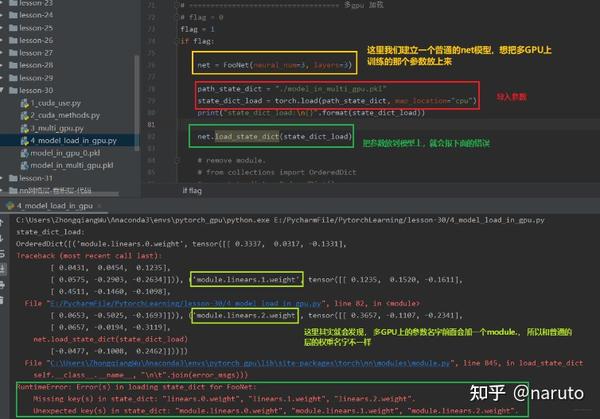Click the project panel vertical scrollbar
The height and width of the screenshot is (419, 600).
tap(137, 101)
